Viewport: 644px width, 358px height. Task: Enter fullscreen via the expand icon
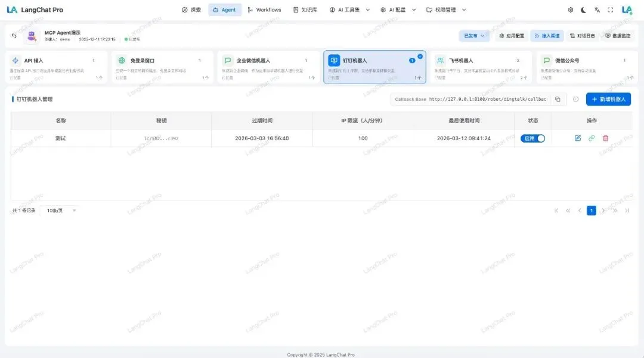coord(611,10)
